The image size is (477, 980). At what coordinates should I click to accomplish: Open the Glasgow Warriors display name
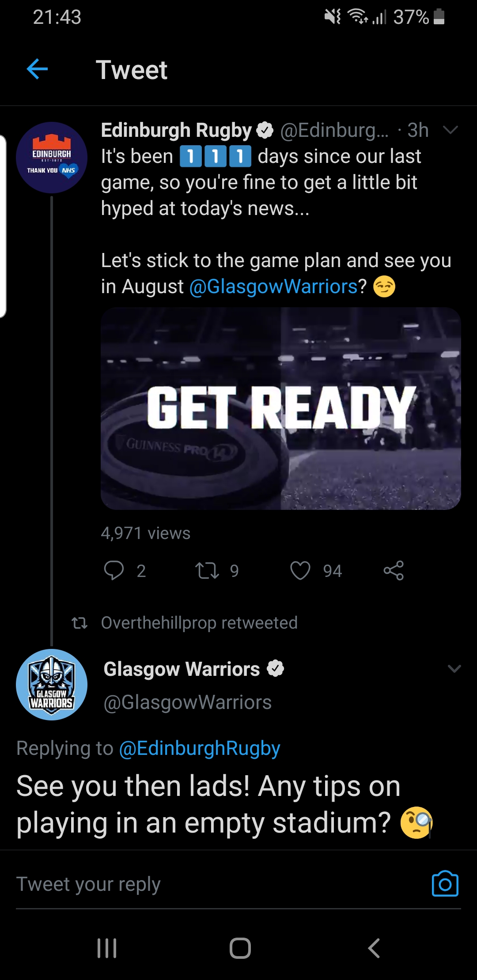(x=182, y=669)
